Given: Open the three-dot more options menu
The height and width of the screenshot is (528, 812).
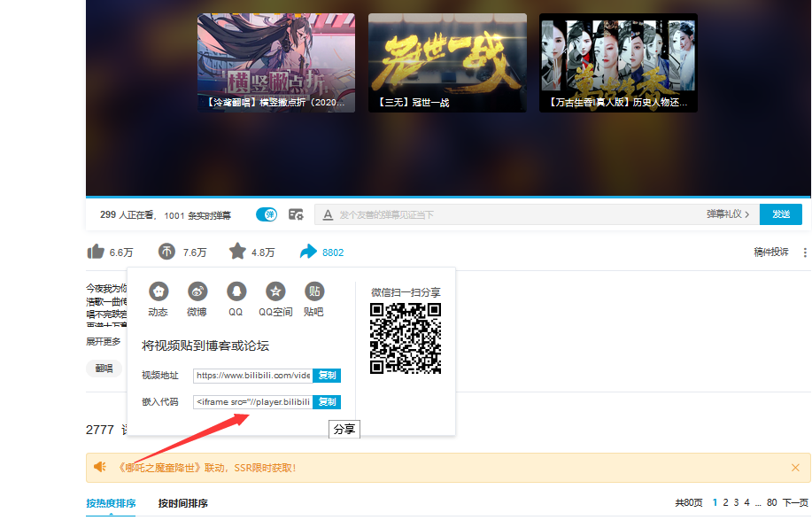Looking at the screenshot, I should [x=805, y=252].
